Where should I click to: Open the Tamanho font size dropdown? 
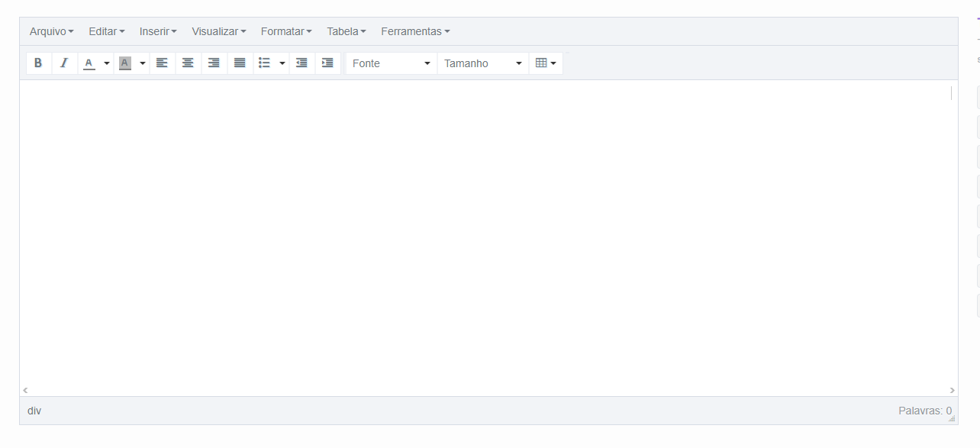(x=482, y=63)
